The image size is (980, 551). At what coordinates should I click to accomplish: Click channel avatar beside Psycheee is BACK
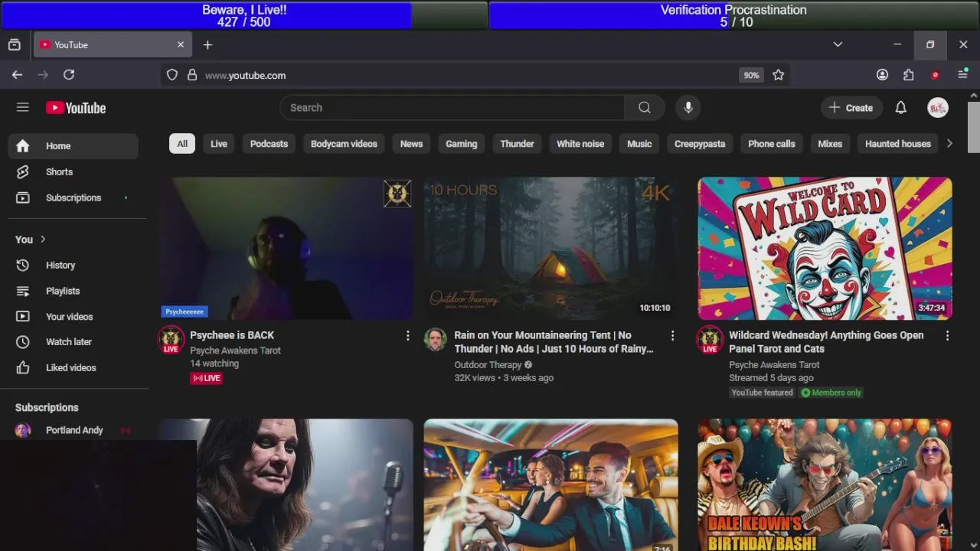click(x=171, y=339)
